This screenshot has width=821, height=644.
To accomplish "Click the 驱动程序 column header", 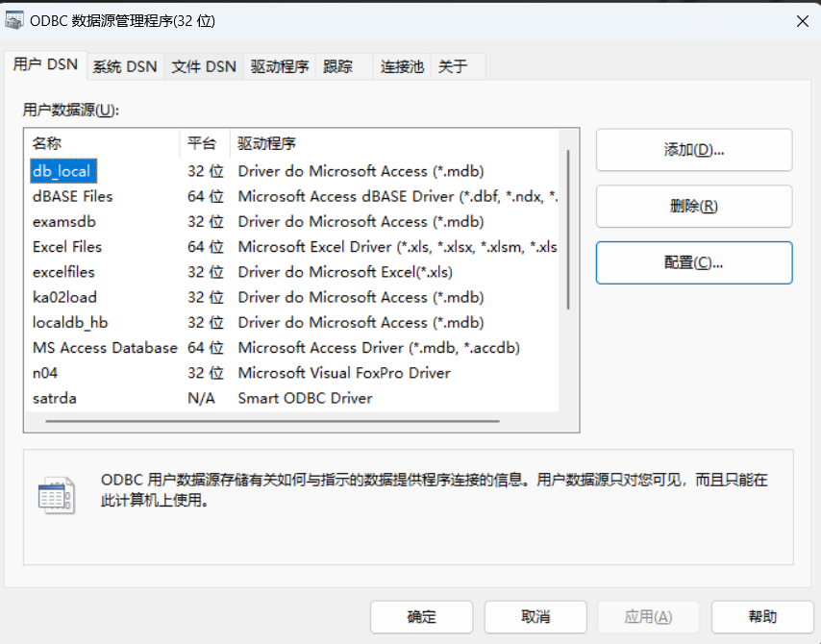I will coord(394,143).
